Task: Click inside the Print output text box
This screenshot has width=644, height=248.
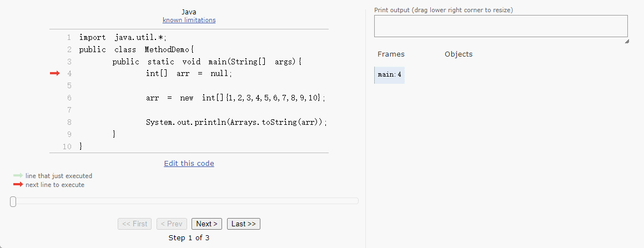Action: pos(500,26)
